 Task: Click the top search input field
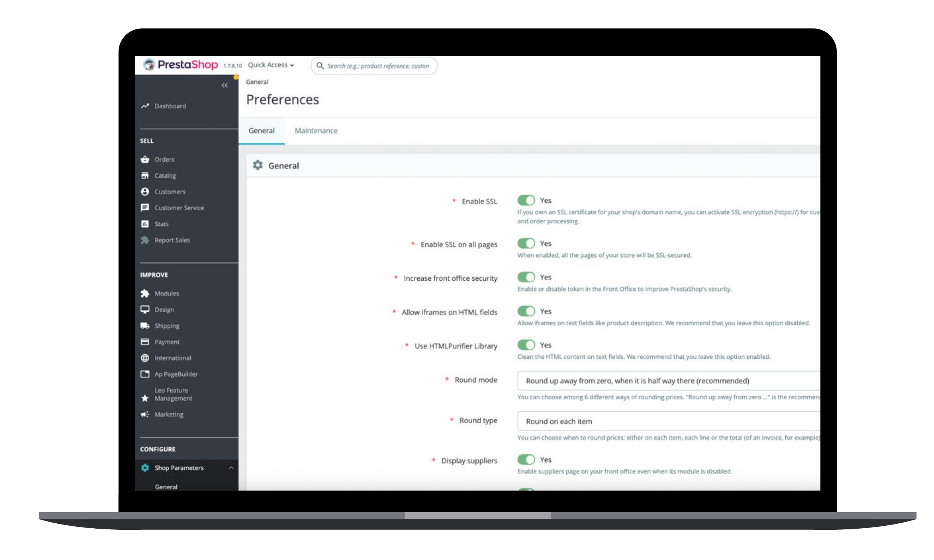(374, 66)
